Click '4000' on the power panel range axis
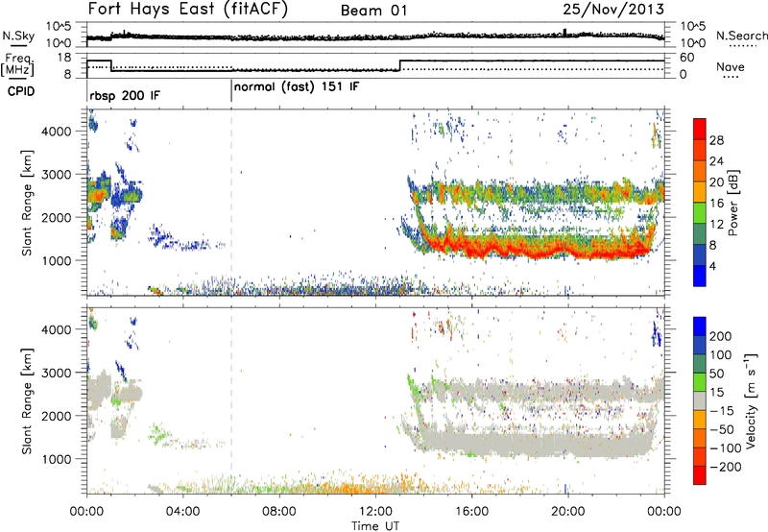 coord(56,132)
